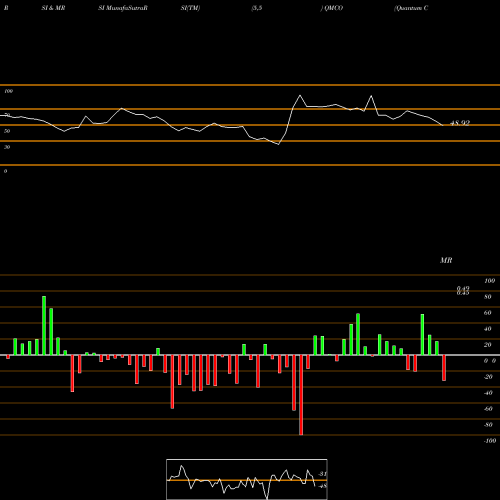Click the 'SI(TM)' header label
500x500 pixels.
pyautogui.click(x=190, y=8)
